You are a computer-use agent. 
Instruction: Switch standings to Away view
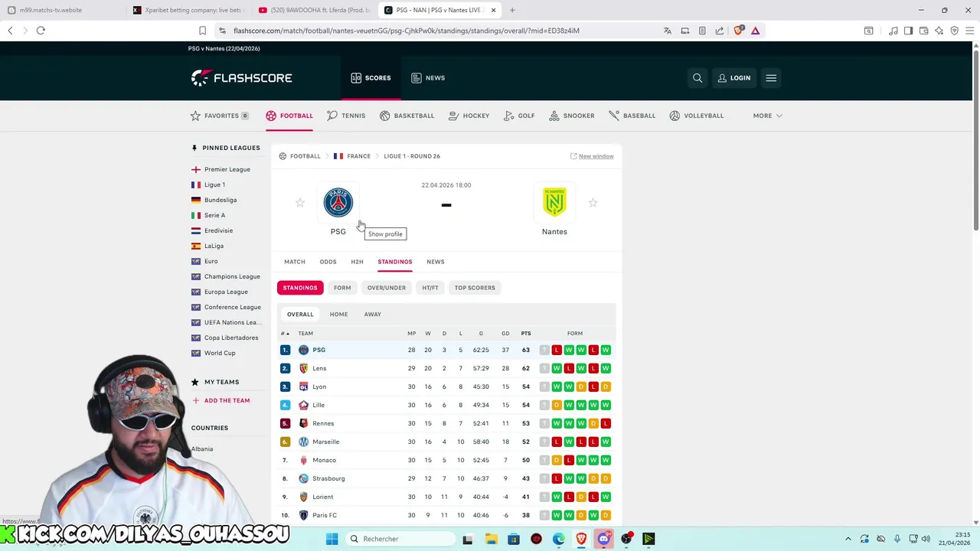372,315
